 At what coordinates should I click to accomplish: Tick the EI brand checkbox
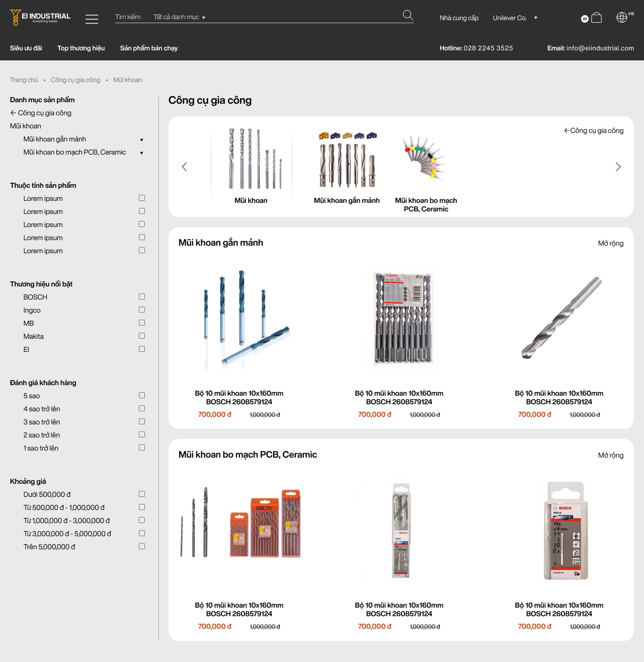pos(142,349)
